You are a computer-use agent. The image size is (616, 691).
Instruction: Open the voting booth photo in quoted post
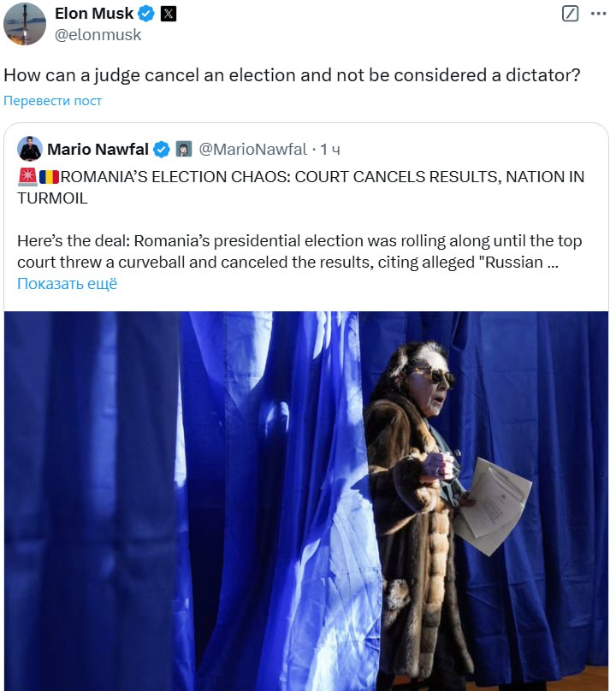pyautogui.click(x=306, y=500)
